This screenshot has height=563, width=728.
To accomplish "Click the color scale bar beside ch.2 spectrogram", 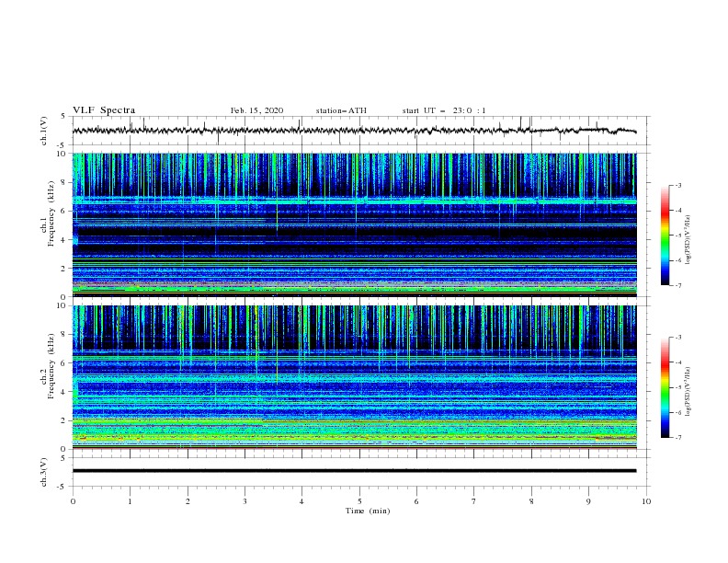I will pos(665,387).
